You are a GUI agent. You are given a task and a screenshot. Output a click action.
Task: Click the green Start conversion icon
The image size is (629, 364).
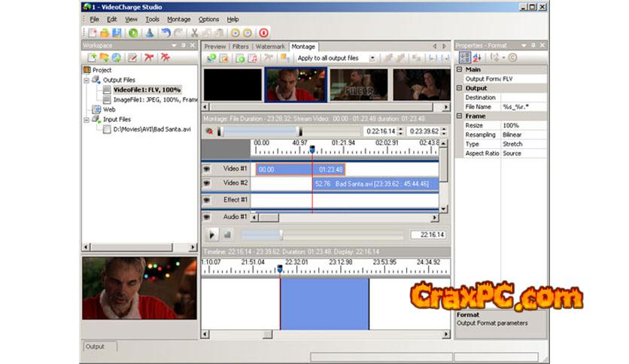133,33
